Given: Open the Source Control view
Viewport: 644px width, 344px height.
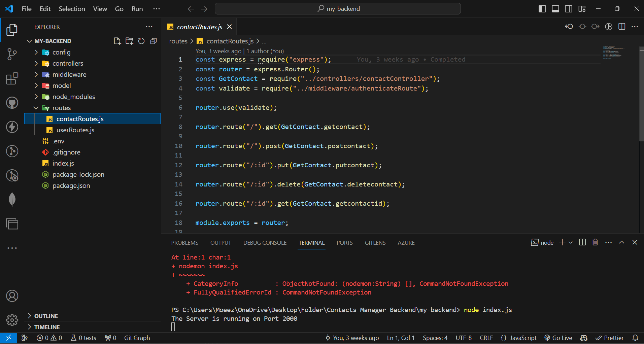Looking at the screenshot, I should [12, 54].
